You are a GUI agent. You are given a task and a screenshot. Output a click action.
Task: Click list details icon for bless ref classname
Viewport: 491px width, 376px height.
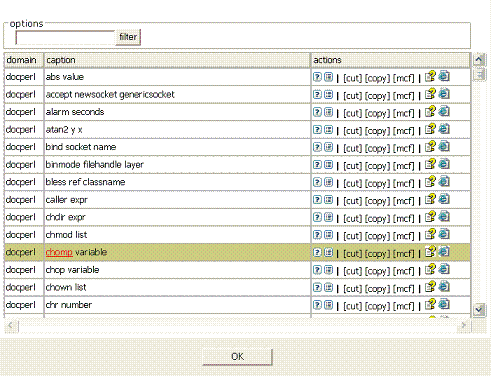pyautogui.click(x=328, y=182)
